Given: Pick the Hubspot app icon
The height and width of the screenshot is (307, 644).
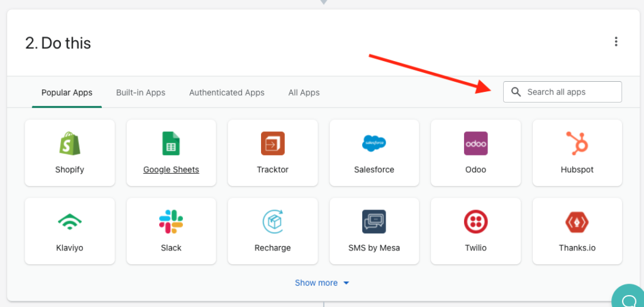Looking at the screenshot, I should click(577, 143).
